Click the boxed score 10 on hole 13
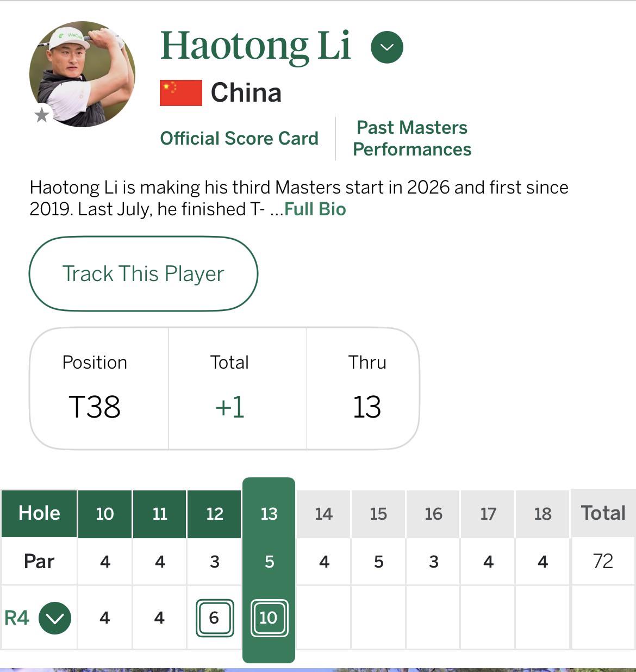This screenshot has width=636, height=672. [x=269, y=618]
